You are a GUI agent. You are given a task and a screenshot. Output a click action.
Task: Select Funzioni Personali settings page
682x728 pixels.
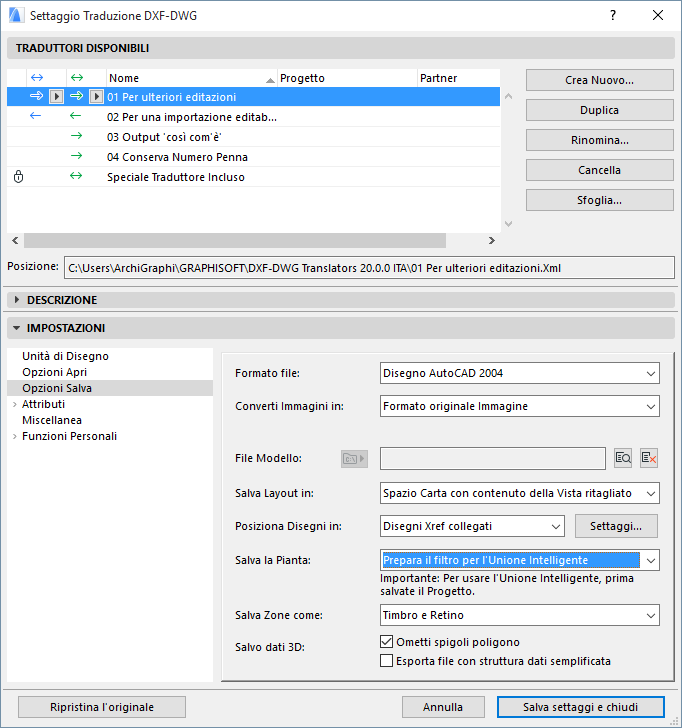69,436
